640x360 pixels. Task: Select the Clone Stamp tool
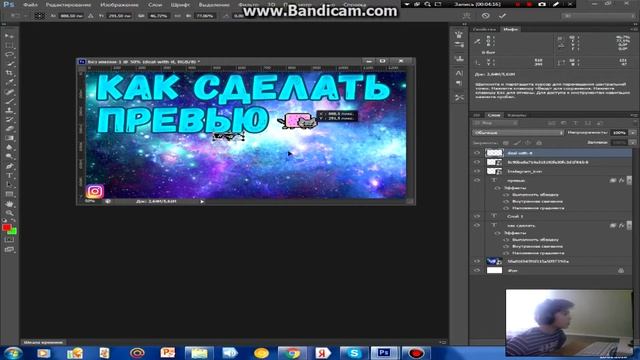point(9,111)
